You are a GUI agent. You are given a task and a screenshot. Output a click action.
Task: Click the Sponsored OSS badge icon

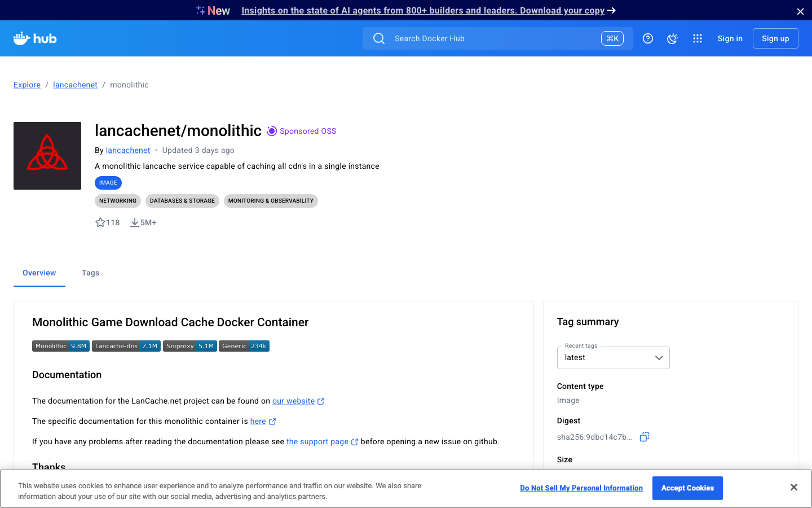click(x=272, y=131)
